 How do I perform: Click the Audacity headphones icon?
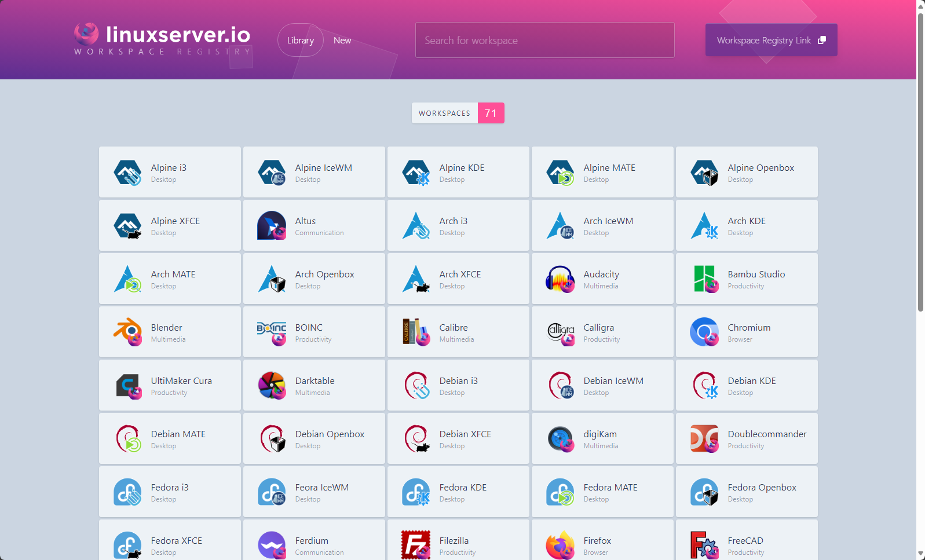coord(560,279)
